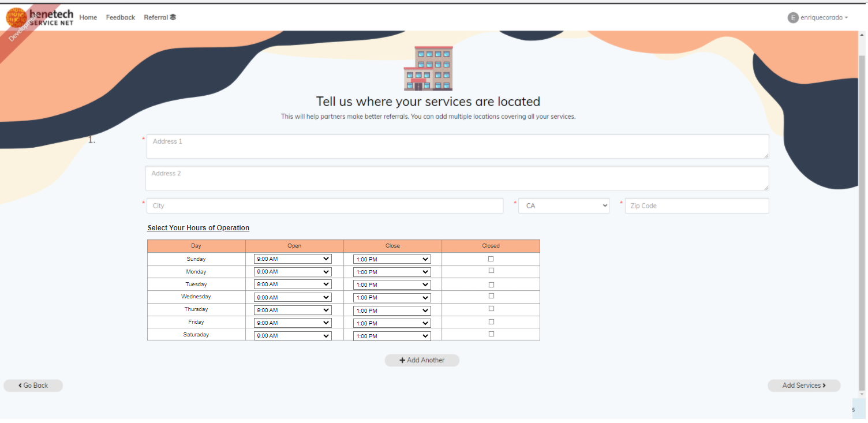This screenshot has height=423, width=868.
Task: Open the CA state dropdown
Action: tap(563, 205)
